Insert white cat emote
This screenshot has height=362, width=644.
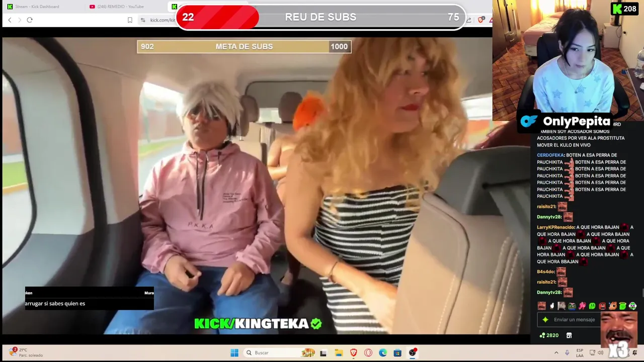pyautogui.click(x=562, y=306)
